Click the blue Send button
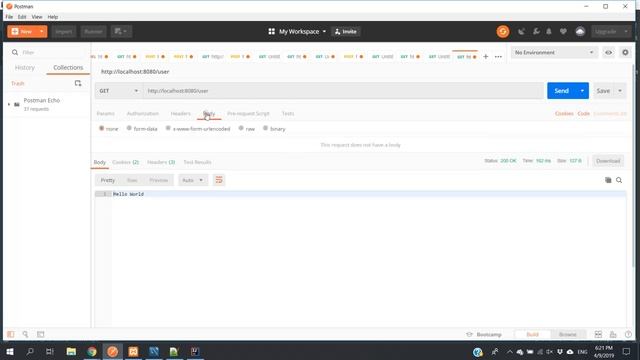This screenshot has width=640, height=360. tap(561, 91)
